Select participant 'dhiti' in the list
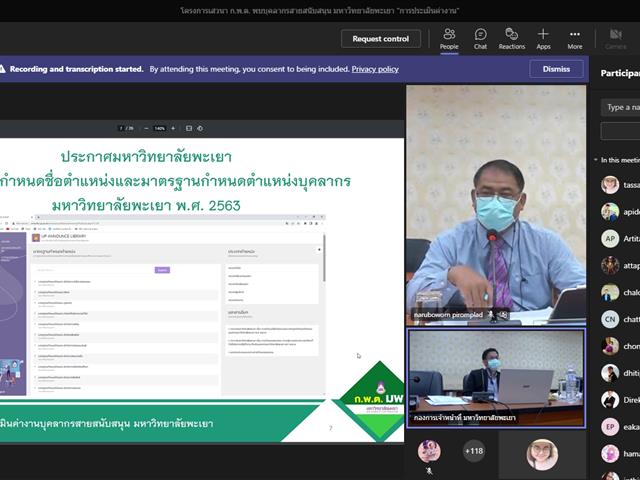 620,373
